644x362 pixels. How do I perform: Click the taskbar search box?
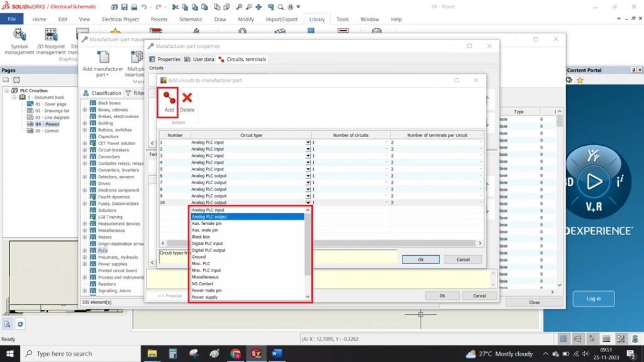[x=80, y=353]
